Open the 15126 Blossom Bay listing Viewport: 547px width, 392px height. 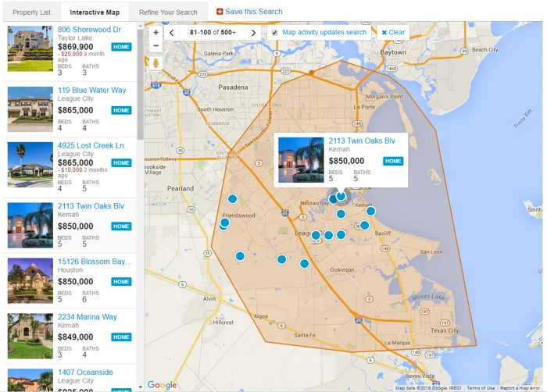click(x=95, y=262)
